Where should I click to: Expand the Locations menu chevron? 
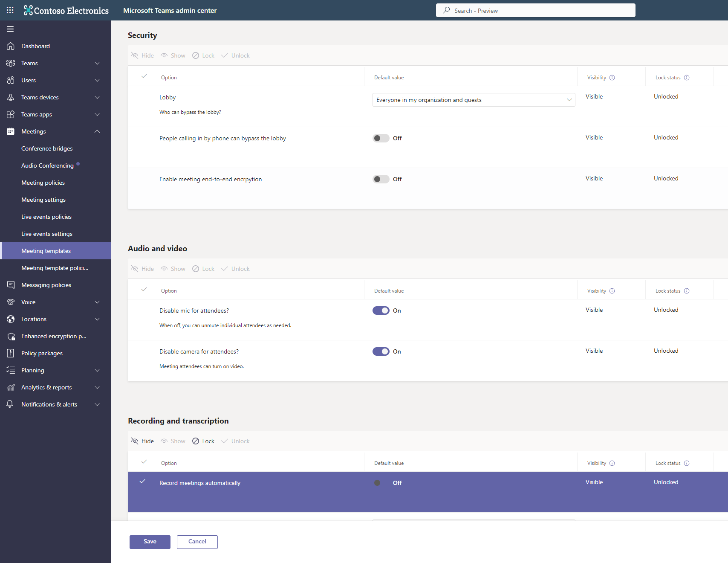[97, 319]
